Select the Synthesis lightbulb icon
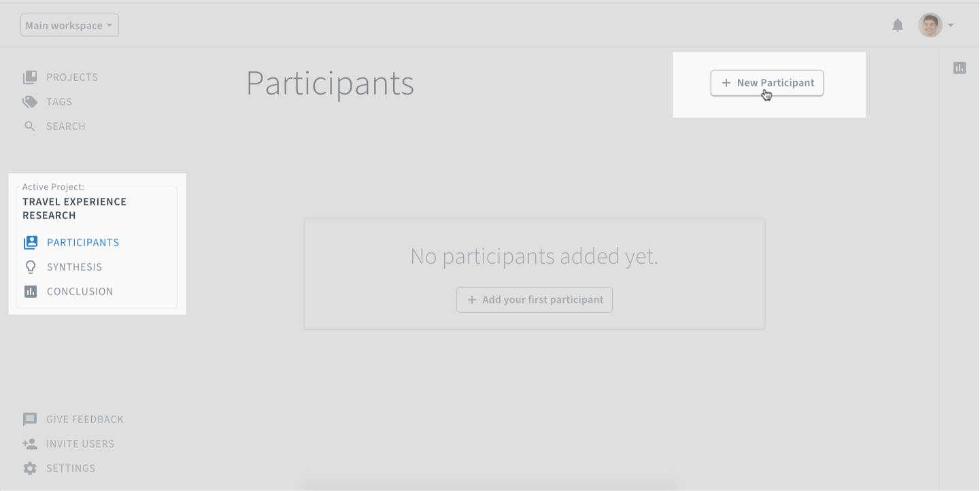This screenshot has width=980, height=491. [31, 267]
